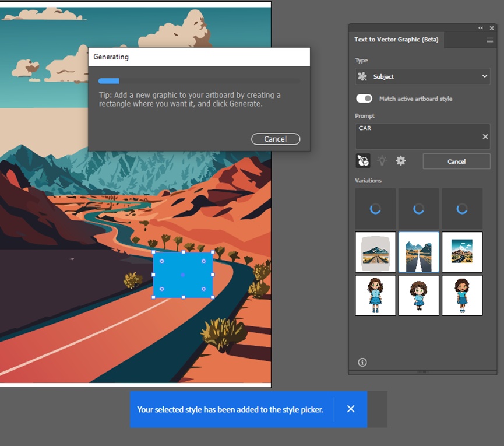This screenshot has height=446, width=504.
Task: Click the blue rectangle's top-left corner handle
Action: 154,252
